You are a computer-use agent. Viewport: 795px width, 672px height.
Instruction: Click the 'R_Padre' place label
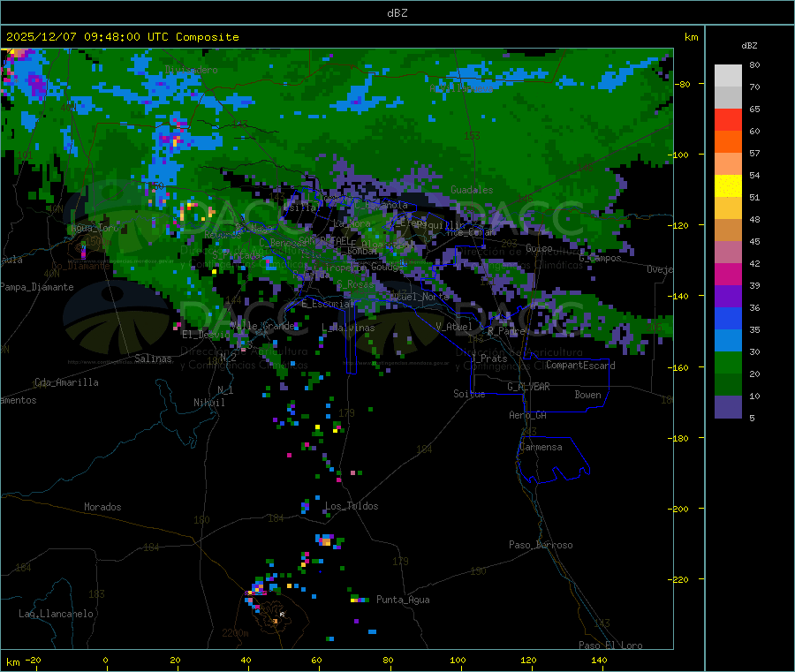(506, 331)
